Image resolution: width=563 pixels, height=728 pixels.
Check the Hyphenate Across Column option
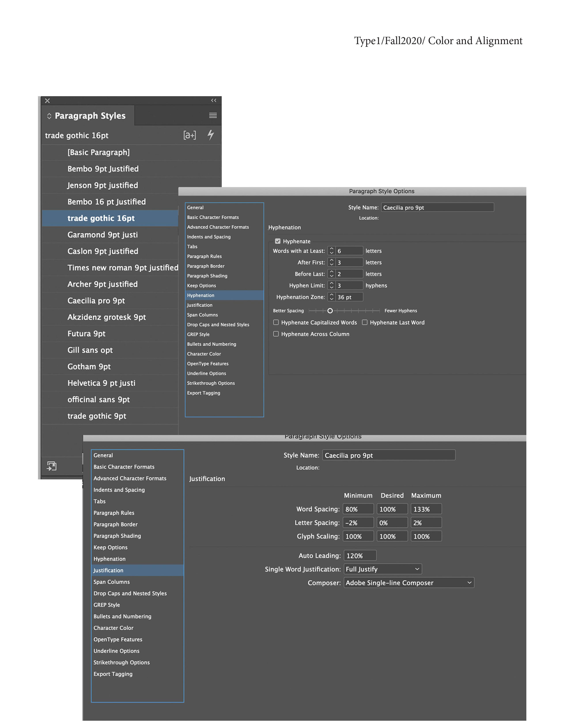(276, 334)
